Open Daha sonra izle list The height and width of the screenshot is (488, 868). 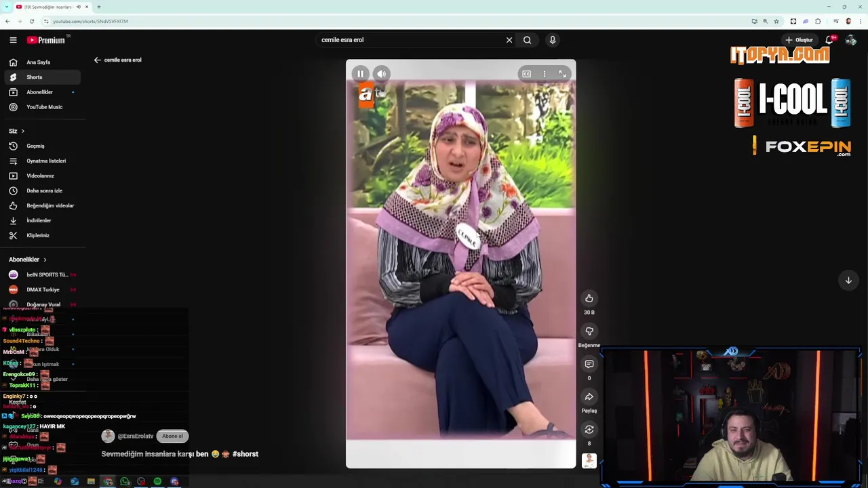click(x=43, y=190)
